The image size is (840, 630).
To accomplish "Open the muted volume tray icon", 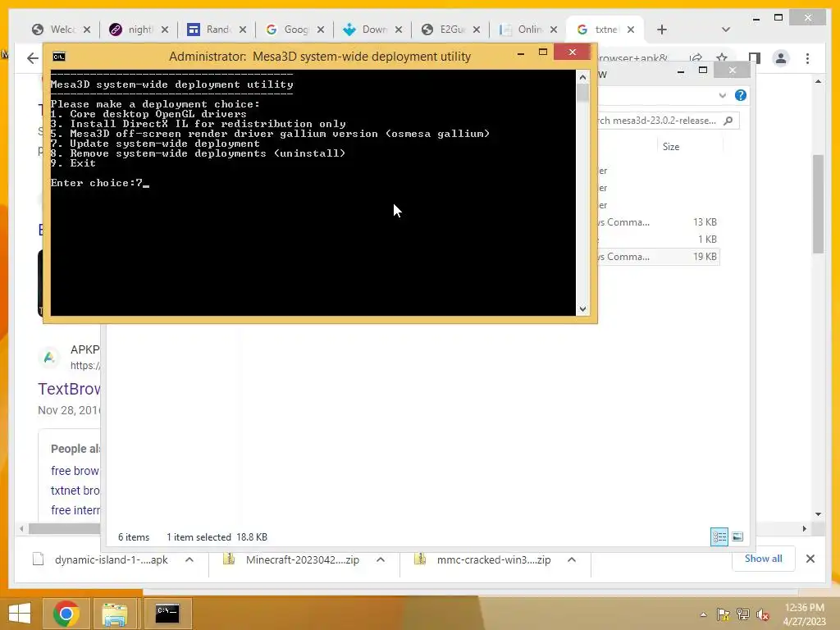I will (763, 614).
